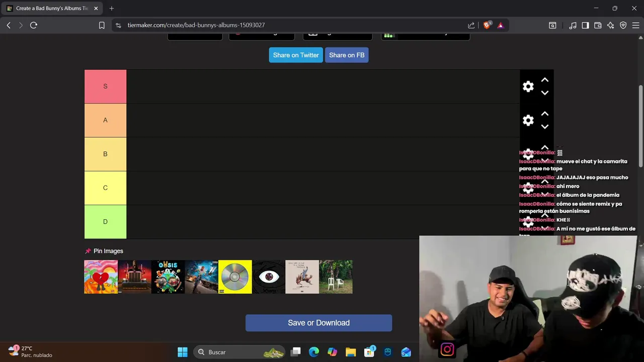Click the yellow C tier label
Image resolution: width=644 pixels, height=362 pixels.
(105, 188)
